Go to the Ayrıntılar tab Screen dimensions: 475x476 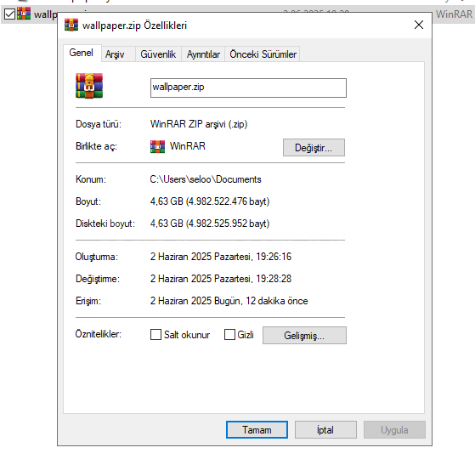pyautogui.click(x=203, y=54)
